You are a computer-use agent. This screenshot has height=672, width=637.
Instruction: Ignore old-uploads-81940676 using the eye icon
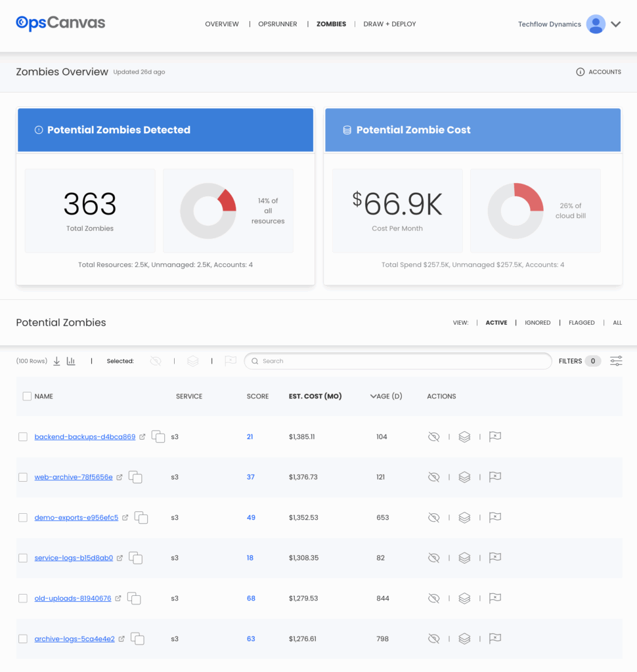pyautogui.click(x=433, y=598)
